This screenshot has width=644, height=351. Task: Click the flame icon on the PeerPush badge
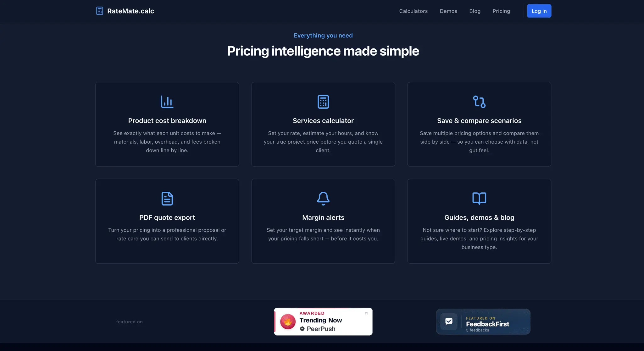coord(288,321)
